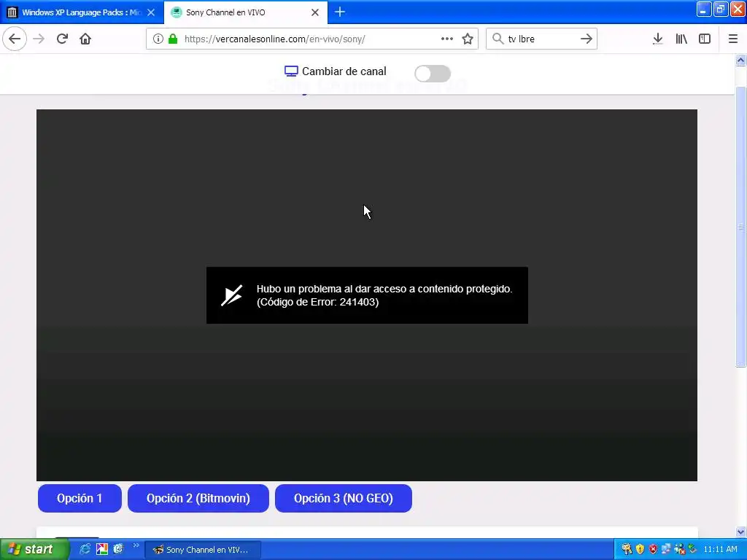Select Opción 2 (Bitmovin) stream

pos(198,498)
